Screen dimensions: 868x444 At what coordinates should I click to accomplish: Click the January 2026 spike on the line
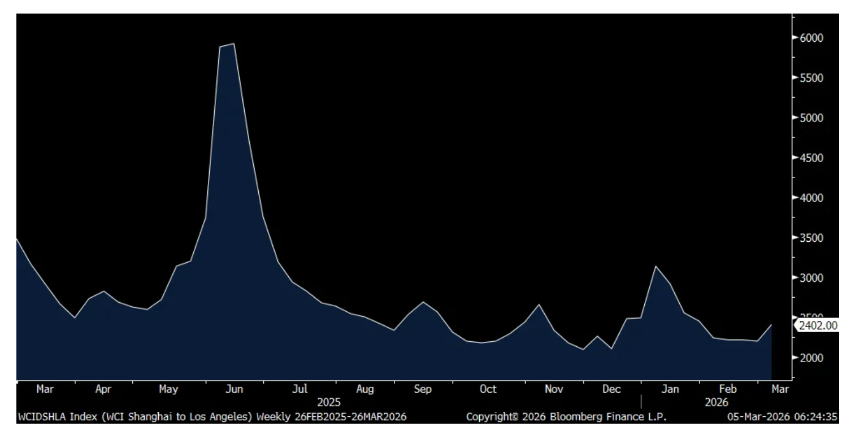coord(656,266)
